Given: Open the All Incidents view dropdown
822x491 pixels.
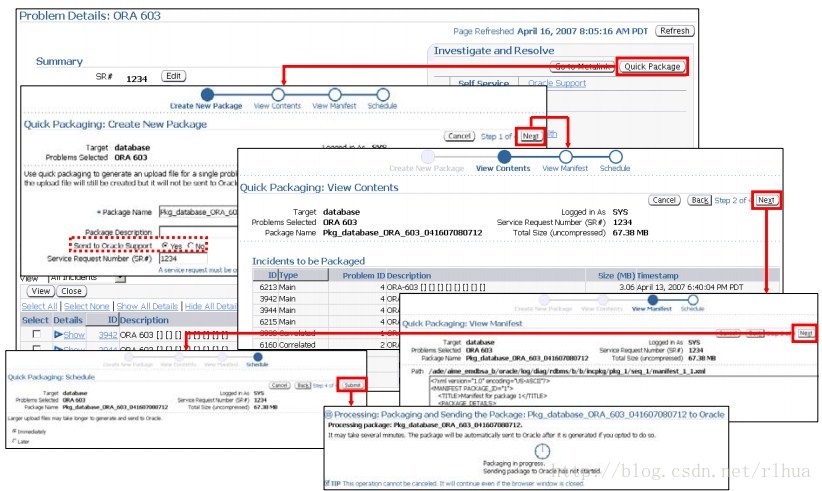Looking at the screenshot, I should (x=121, y=278).
